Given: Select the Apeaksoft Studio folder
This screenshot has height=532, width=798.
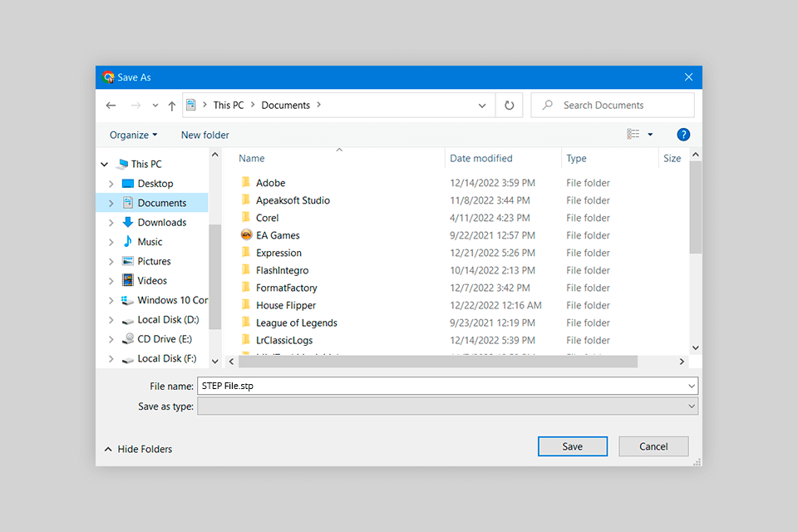Looking at the screenshot, I should pyautogui.click(x=293, y=200).
